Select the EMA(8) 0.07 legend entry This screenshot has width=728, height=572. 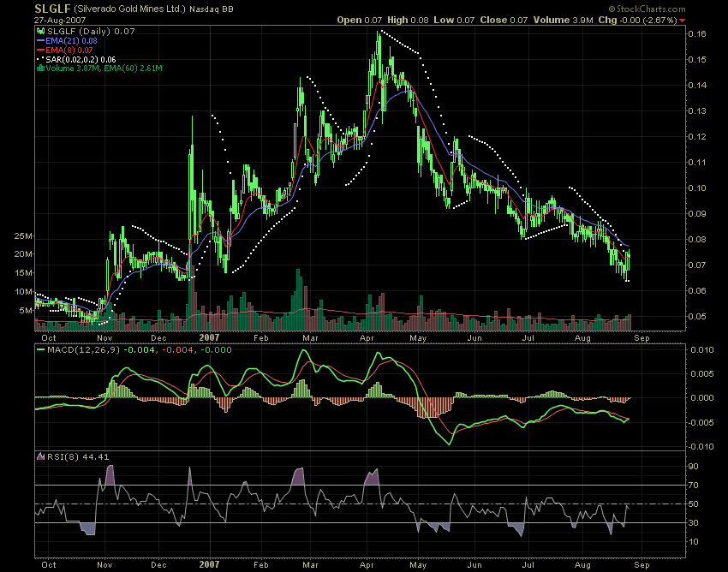pyautogui.click(x=69, y=51)
